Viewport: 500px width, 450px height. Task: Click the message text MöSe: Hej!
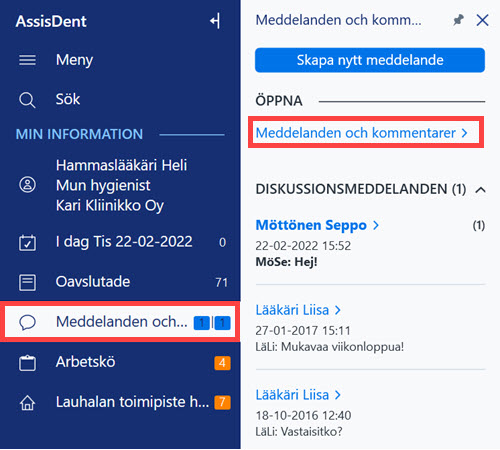tap(286, 262)
